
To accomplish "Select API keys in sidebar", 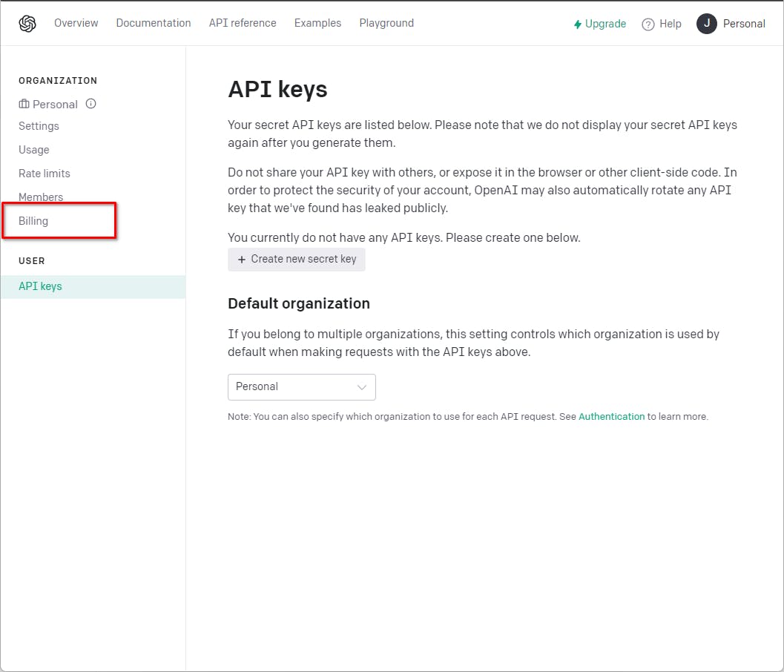I will 93,286.
